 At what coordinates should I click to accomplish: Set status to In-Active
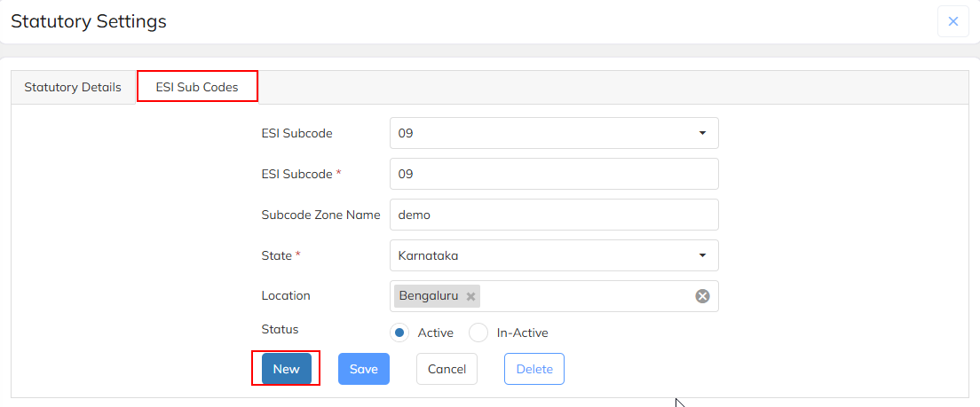point(478,333)
